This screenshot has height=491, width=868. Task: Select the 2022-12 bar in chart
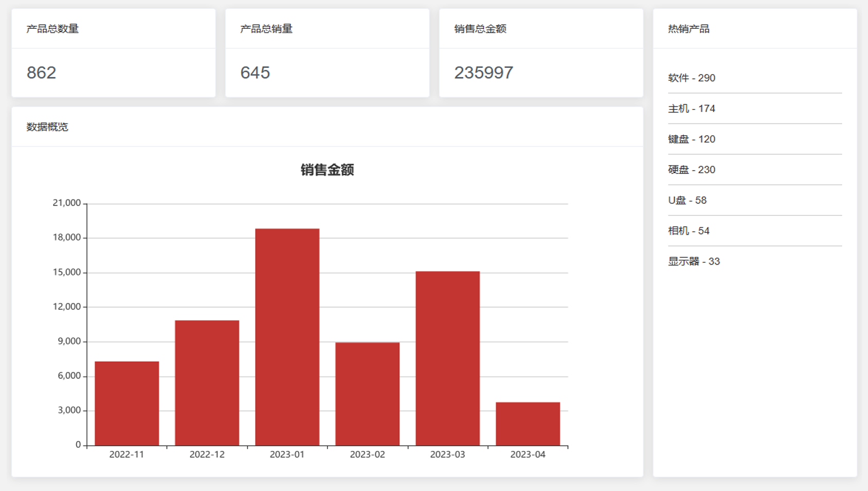point(207,383)
